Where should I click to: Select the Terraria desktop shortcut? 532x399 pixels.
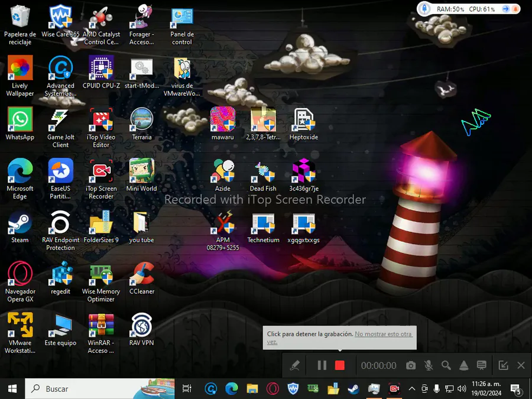[141, 124]
